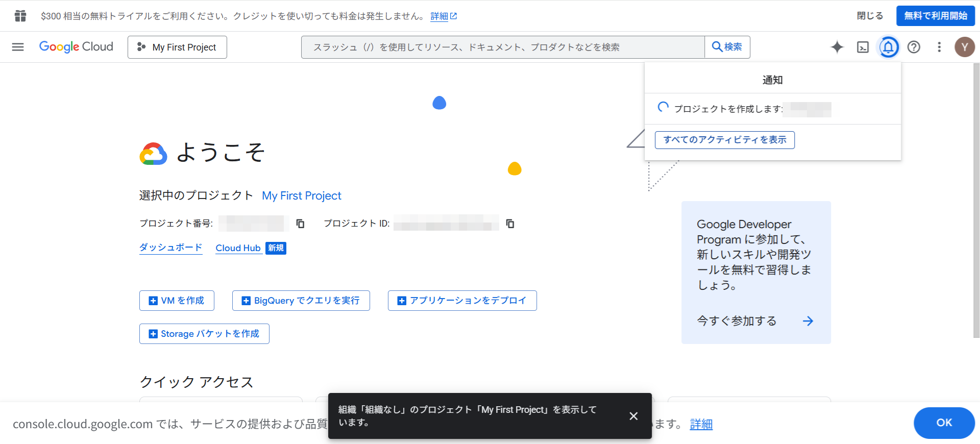This screenshot has height=444, width=980.
Task: Open the account avatar Y
Action: tap(964, 47)
